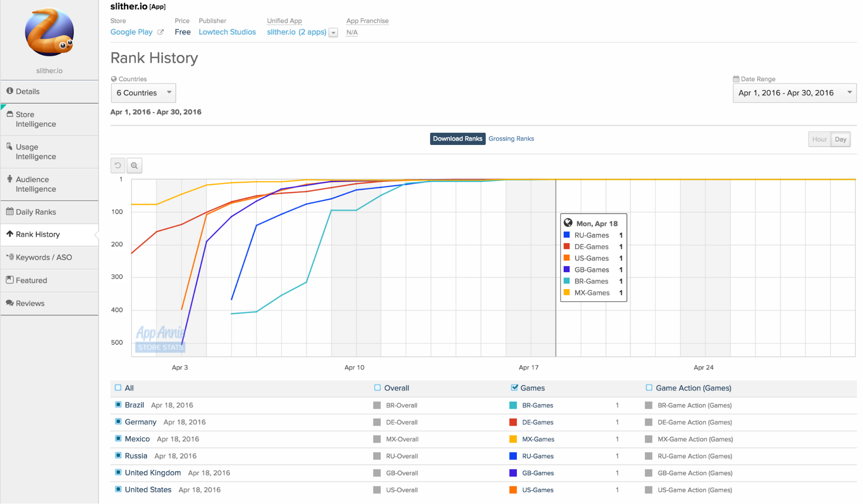Click the Rank History up-arrow icon

(x=9, y=234)
